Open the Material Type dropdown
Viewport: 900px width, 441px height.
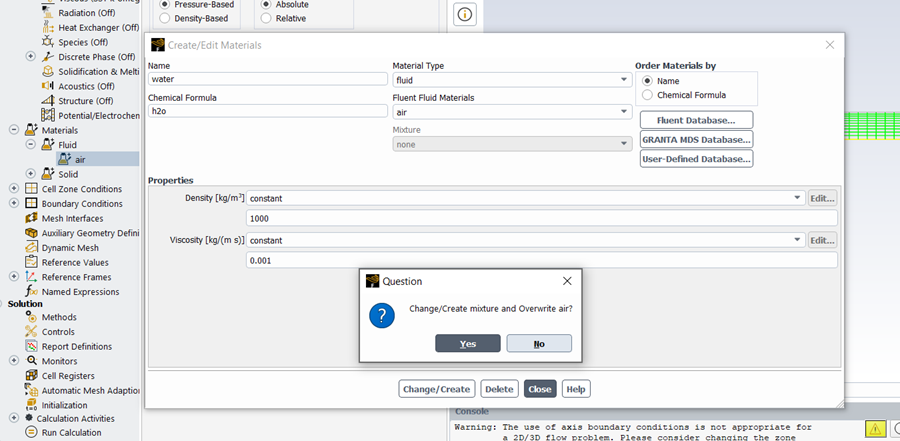click(513, 80)
